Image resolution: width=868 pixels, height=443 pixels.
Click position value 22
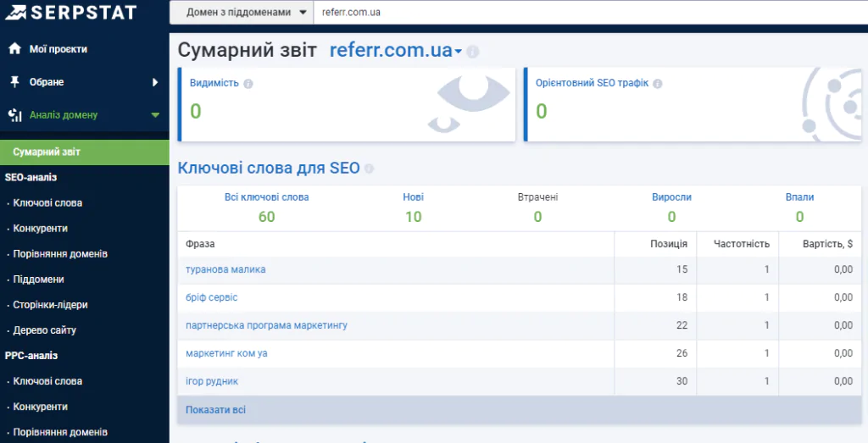(682, 325)
